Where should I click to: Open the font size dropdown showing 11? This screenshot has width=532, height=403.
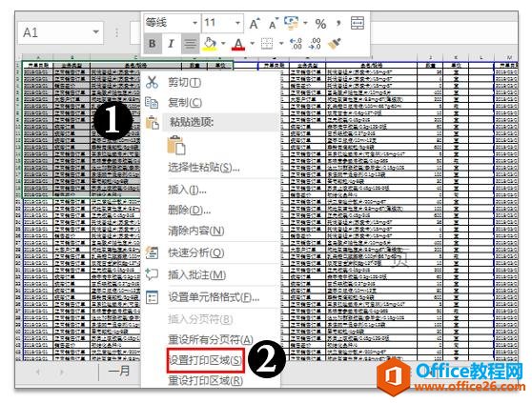237,23
